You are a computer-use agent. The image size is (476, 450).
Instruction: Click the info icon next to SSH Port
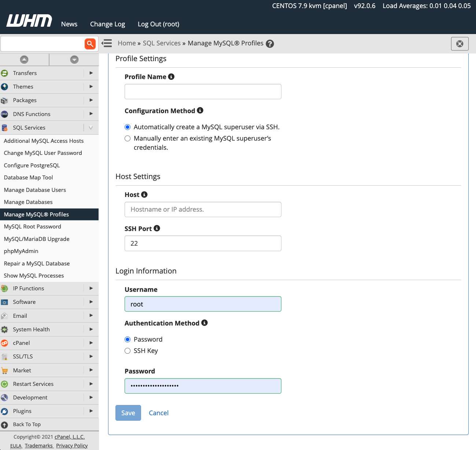pos(157,228)
